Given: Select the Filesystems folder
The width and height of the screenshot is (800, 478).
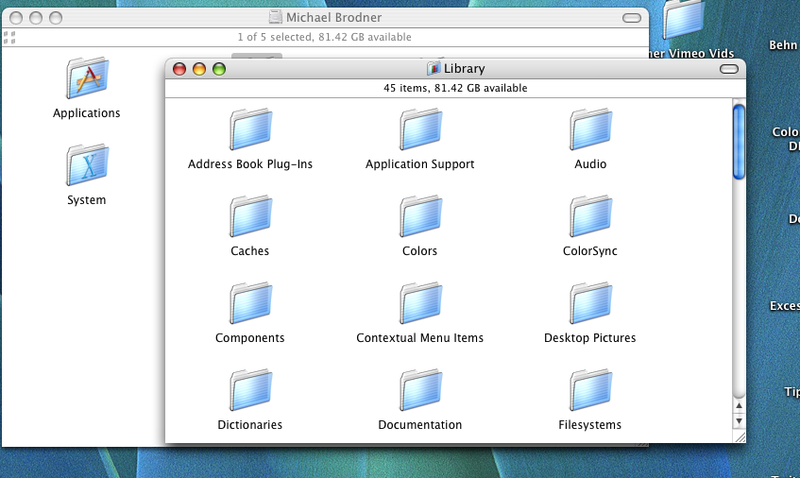Looking at the screenshot, I should pyautogui.click(x=590, y=391).
